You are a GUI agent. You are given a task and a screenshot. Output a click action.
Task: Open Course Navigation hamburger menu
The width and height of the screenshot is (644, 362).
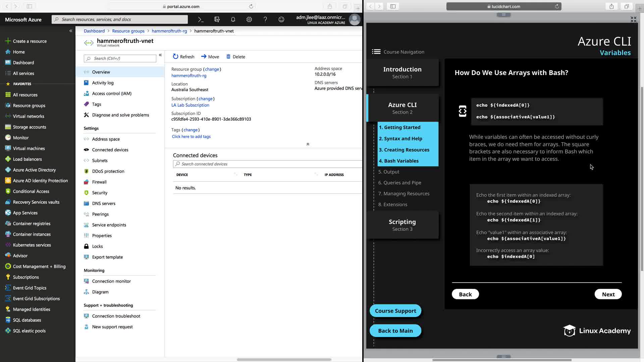click(x=376, y=52)
